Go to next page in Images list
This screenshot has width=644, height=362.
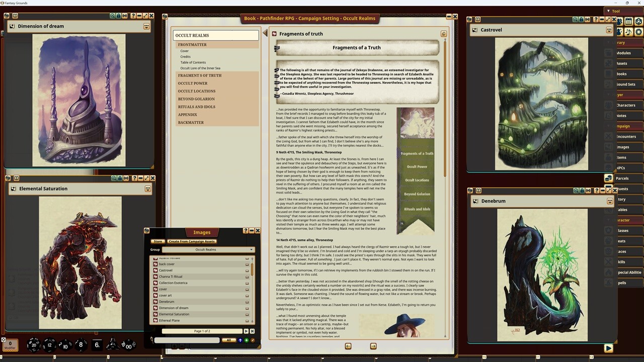click(246, 331)
